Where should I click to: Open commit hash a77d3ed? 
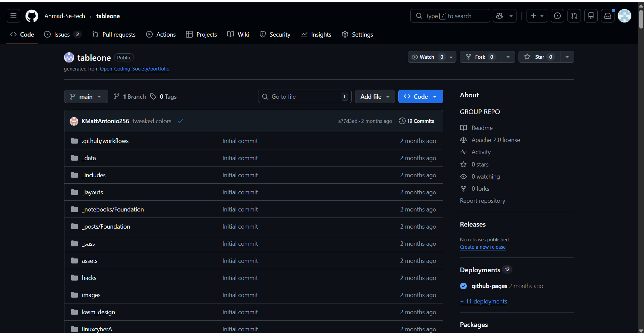pyautogui.click(x=348, y=121)
